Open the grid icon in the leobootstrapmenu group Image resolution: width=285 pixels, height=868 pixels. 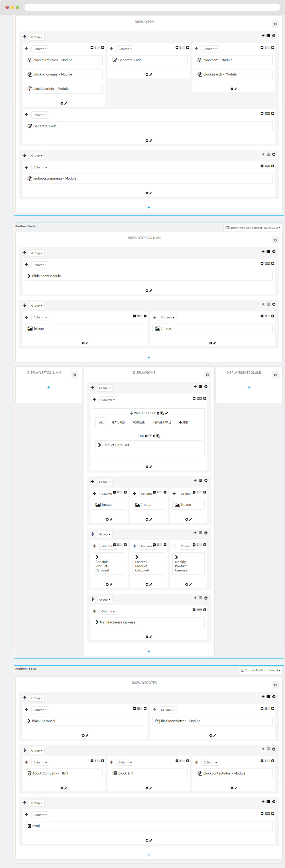268,154
